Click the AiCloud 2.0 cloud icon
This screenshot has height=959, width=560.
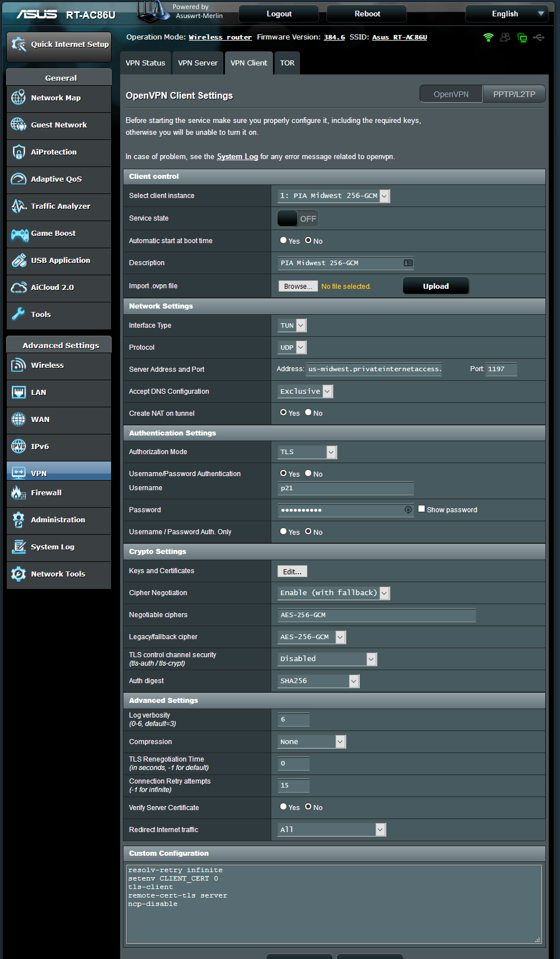click(19, 287)
